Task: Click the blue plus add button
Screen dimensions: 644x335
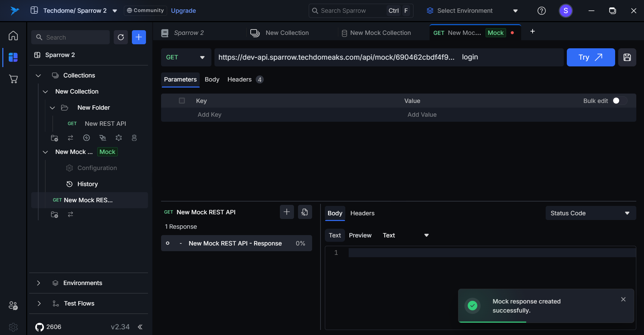Action: point(139,37)
